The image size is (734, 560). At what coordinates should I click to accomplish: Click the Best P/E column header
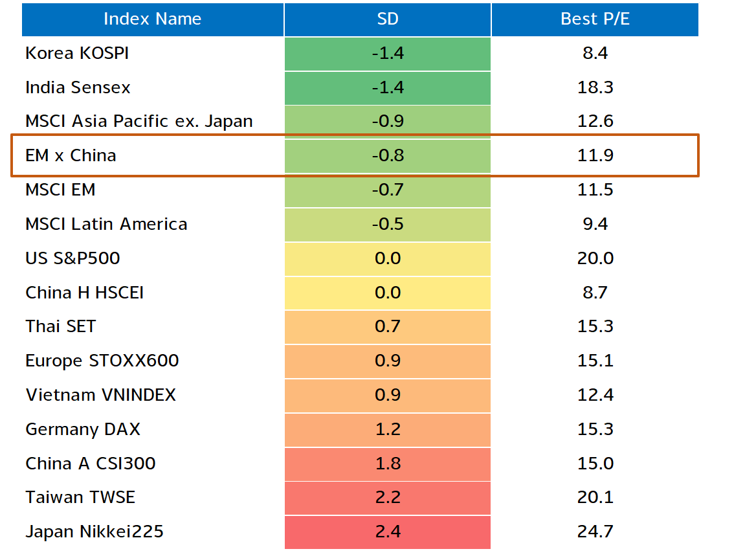click(x=595, y=19)
